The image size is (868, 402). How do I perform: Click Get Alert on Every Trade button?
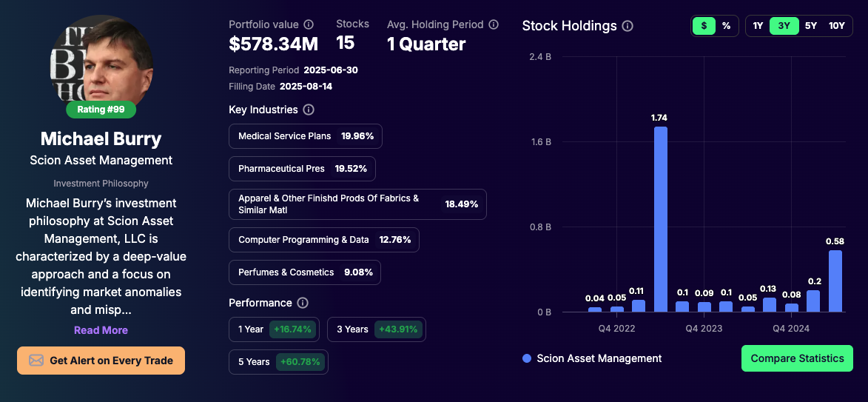[x=101, y=361]
